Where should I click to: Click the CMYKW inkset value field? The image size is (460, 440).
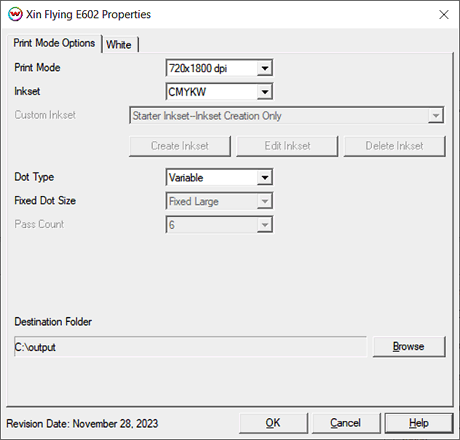click(212, 92)
